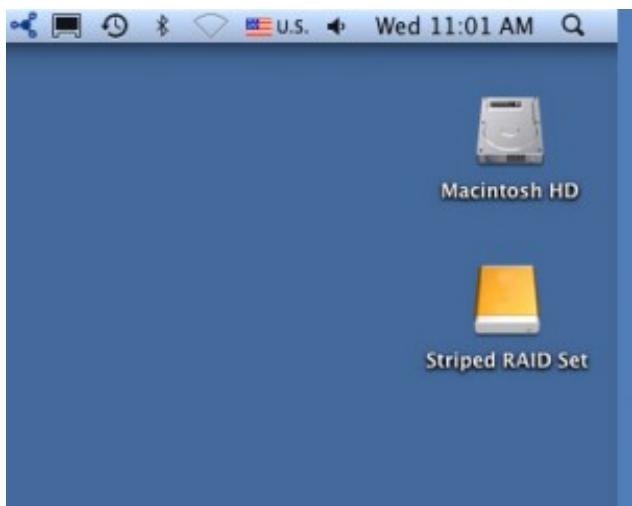Screen dimensions: 632x506
Task: Open the Displays menu bar icon
Action: click(67, 26)
